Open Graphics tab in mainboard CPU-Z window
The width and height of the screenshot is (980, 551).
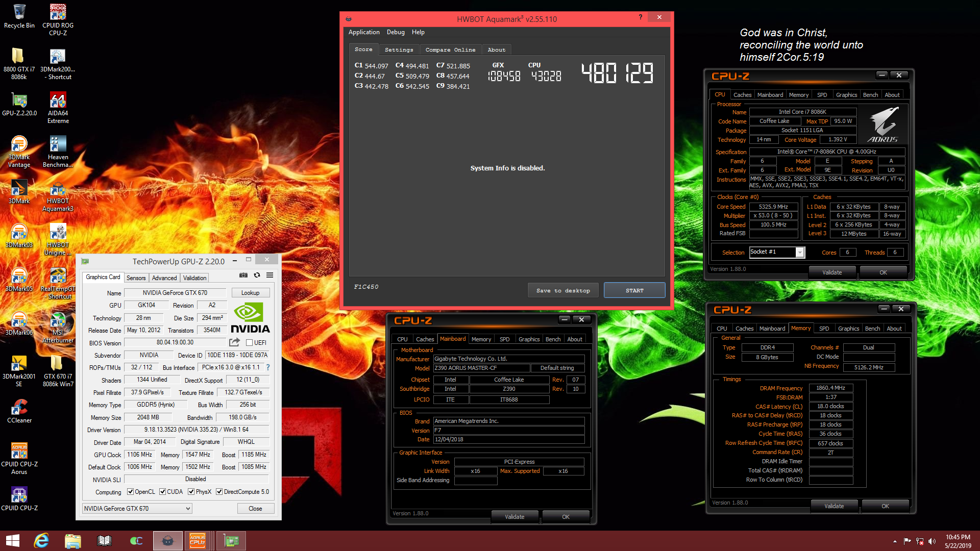(529, 339)
